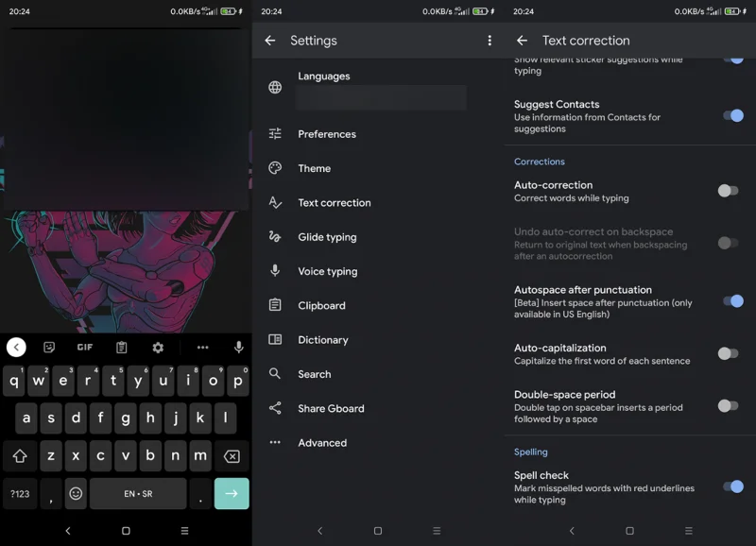Viewport: 756px width, 546px height.
Task: Tap the Share Gboard share icon
Action: pyautogui.click(x=275, y=408)
